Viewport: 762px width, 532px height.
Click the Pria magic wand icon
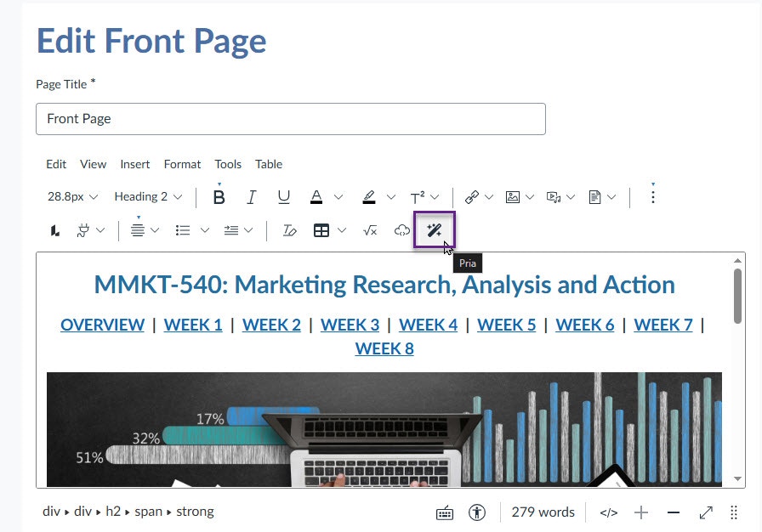pyautogui.click(x=434, y=230)
